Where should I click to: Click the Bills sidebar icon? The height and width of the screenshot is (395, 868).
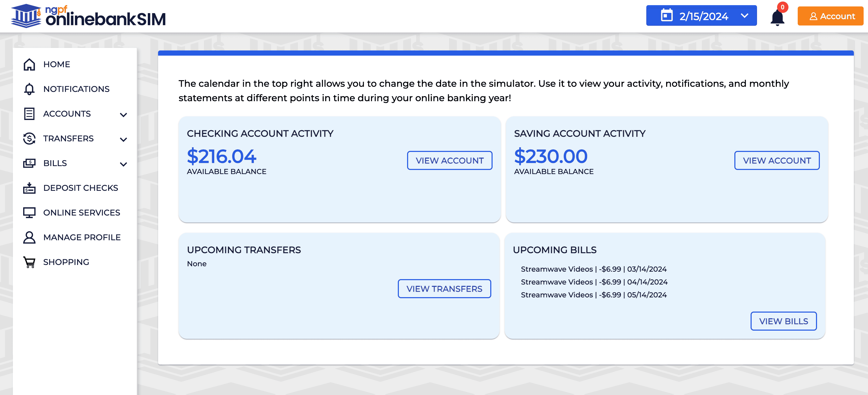28,163
